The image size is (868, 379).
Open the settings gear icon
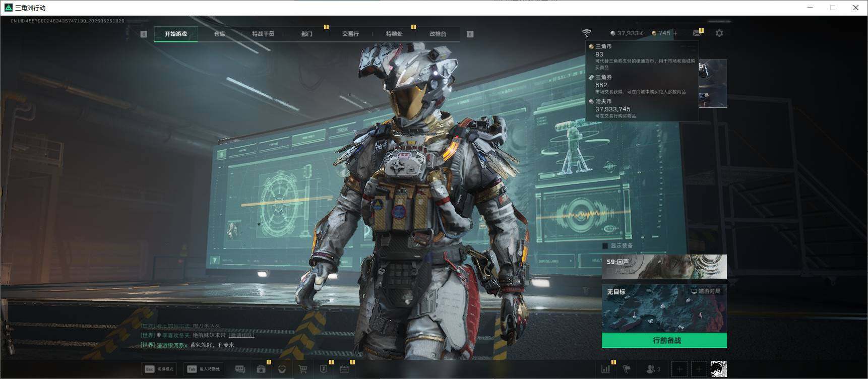(x=719, y=33)
